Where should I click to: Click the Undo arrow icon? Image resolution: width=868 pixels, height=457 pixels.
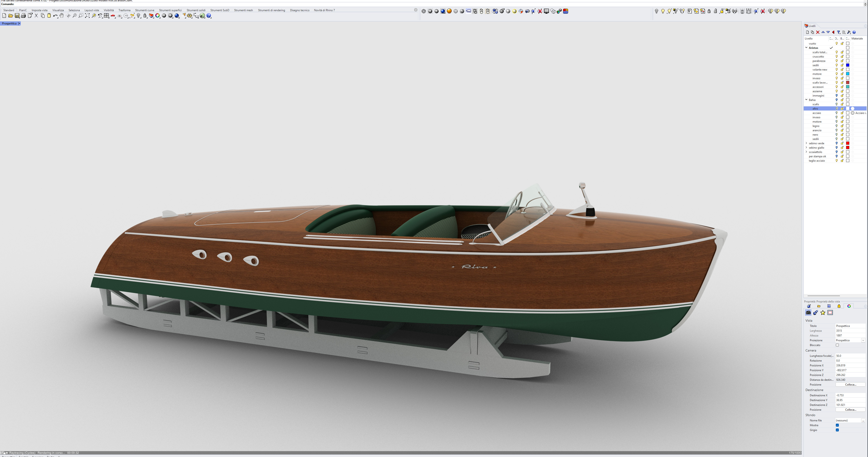click(55, 16)
